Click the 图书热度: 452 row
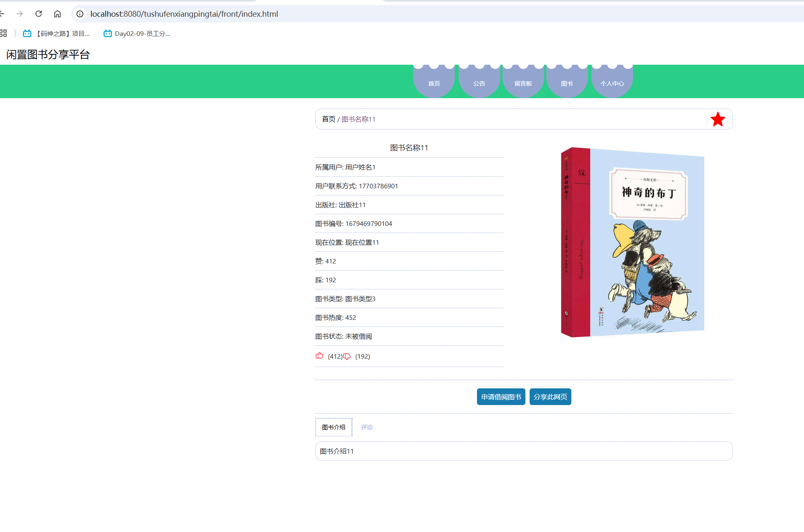 click(x=409, y=317)
